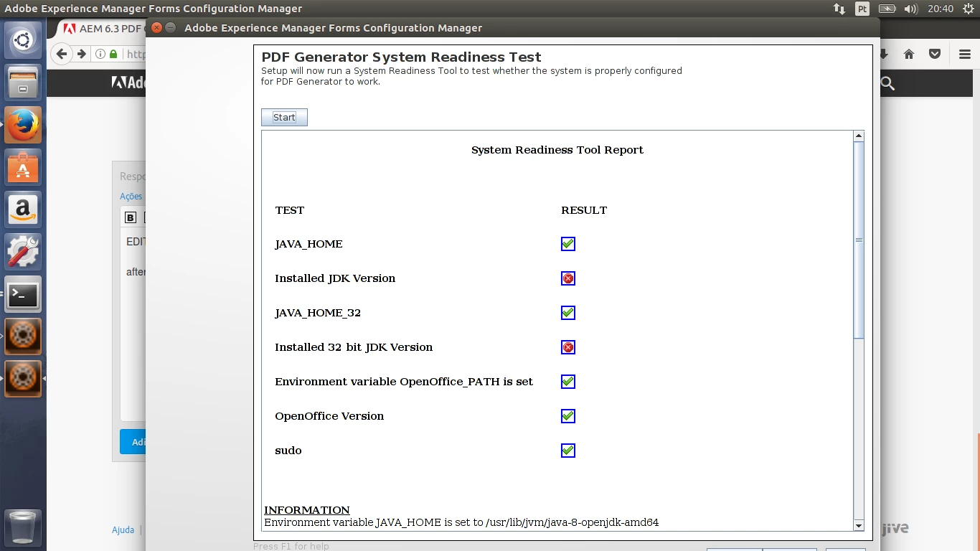Screen dimensions: 980x551
Task: Click 'Environment variable OpenOffice_PATH is set' label
Action: click(x=404, y=382)
